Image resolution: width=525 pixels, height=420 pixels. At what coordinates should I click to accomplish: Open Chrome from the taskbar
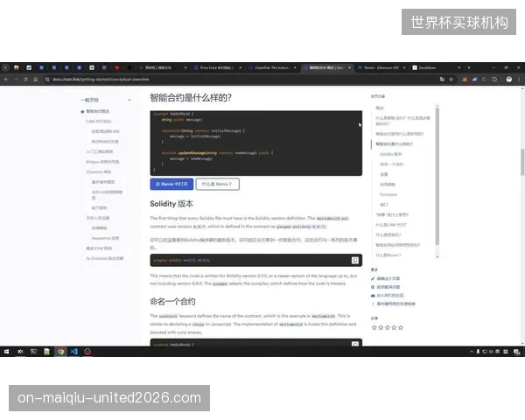[60, 352]
